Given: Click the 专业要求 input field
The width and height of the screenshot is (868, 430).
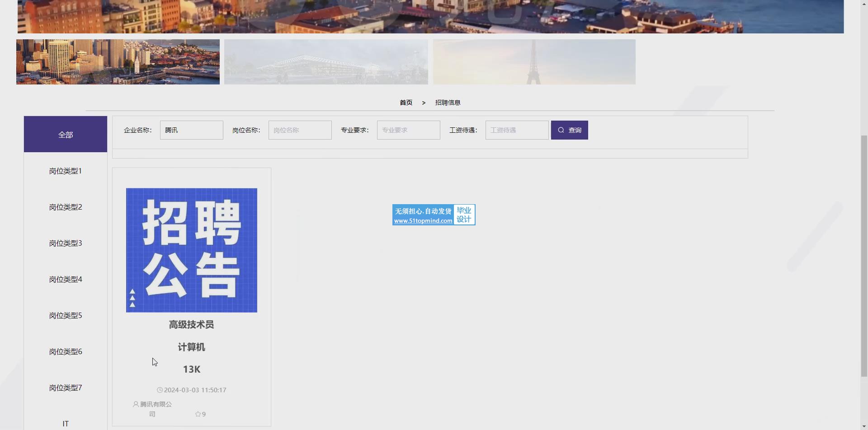Looking at the screenshot, I should 409,130.
